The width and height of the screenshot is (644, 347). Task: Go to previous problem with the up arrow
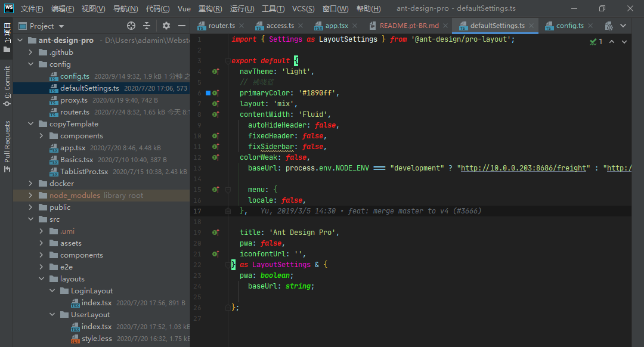coord(612,42)
